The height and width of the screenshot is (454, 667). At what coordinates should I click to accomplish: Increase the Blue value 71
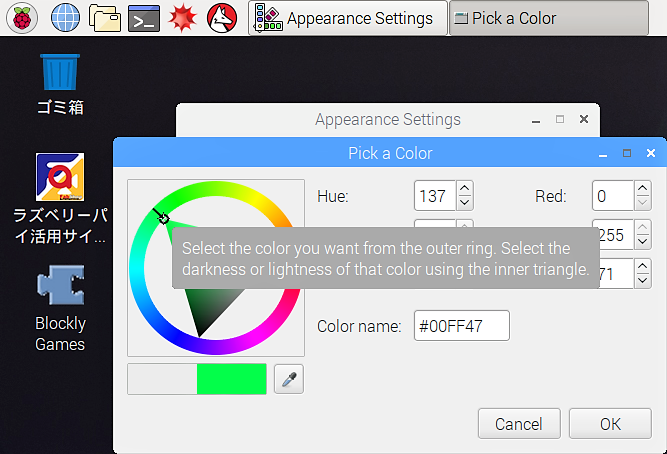point(643,266)
